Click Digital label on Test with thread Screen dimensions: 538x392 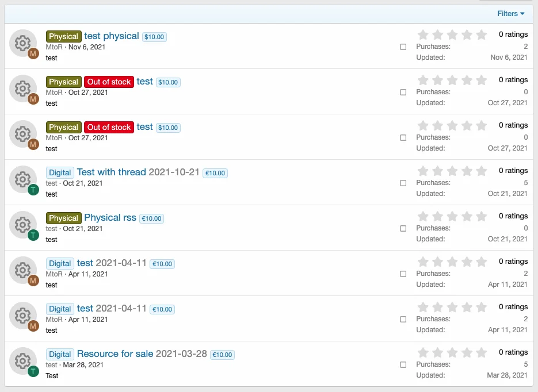pos(60,173)
